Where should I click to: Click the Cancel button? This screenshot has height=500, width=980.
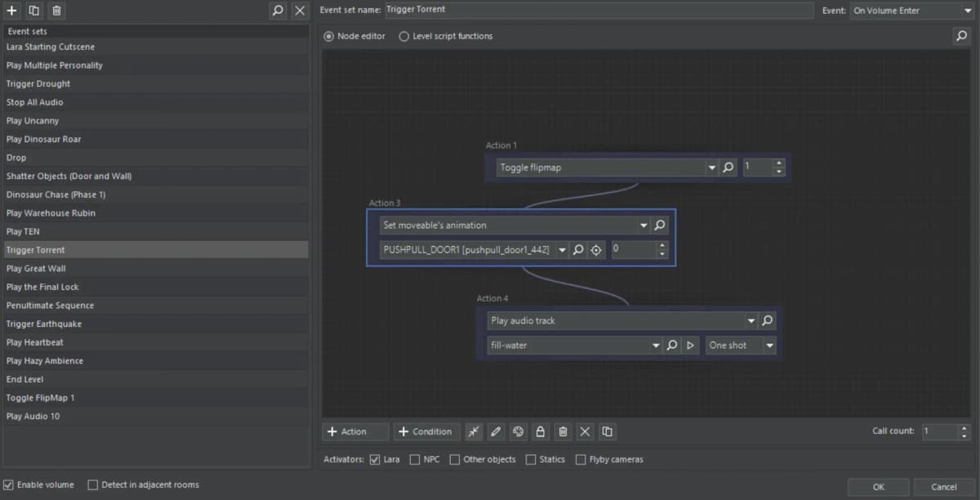[x=943, y=487]
